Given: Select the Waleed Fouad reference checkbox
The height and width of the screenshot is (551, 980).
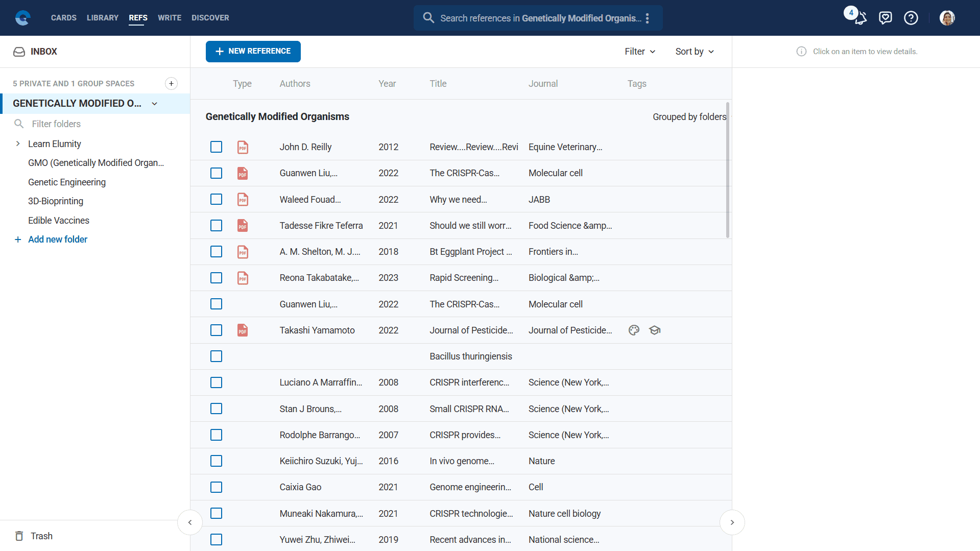Looking at the screenshot, I should coord(216,200).
